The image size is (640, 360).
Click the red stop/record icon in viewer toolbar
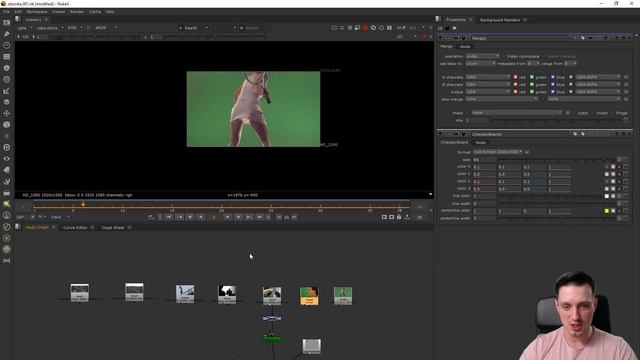point(365,28)
